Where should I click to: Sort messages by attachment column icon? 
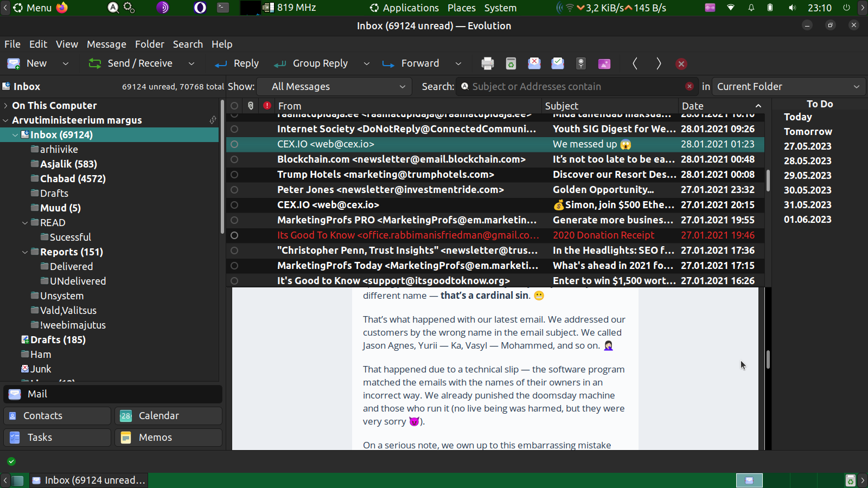pyautogui.click(x=251, y=106)
